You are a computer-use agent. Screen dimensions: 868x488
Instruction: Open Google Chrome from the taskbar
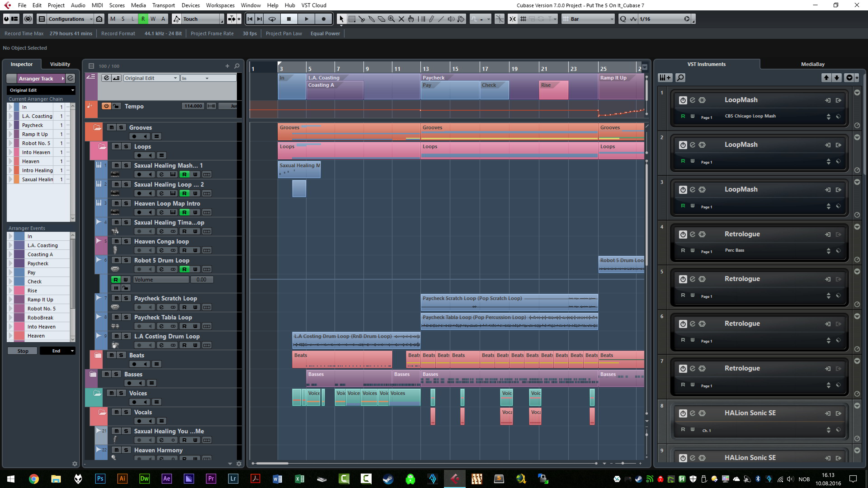(x=34, y=479)
